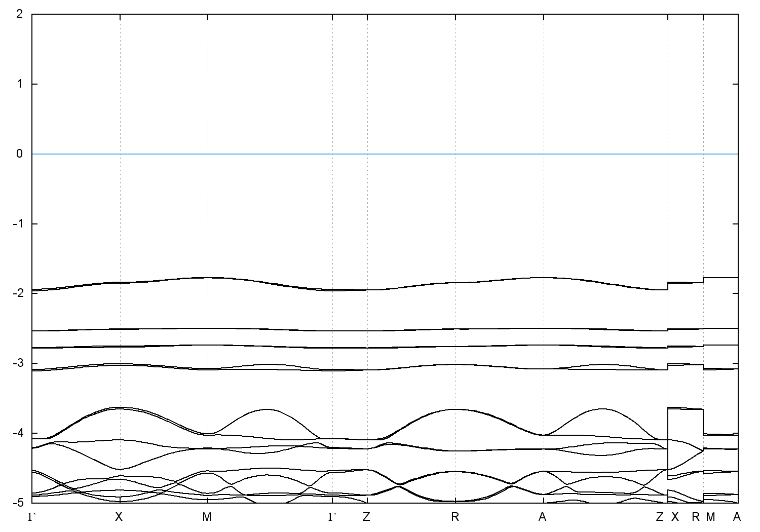Viewport: 760px width, 532px height.
Task: Click the y-axis tick label -4
Action: pos(18,433)
